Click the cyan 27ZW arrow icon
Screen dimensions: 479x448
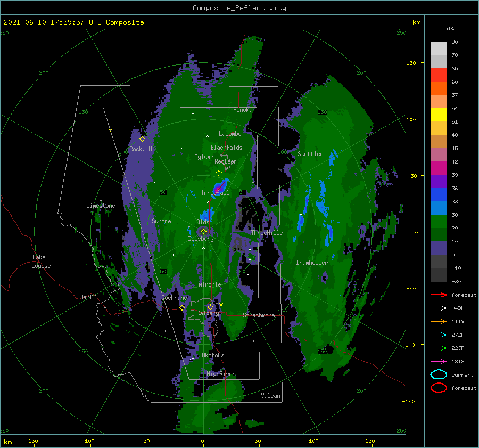pyautogui.click(x=439, y=335)
